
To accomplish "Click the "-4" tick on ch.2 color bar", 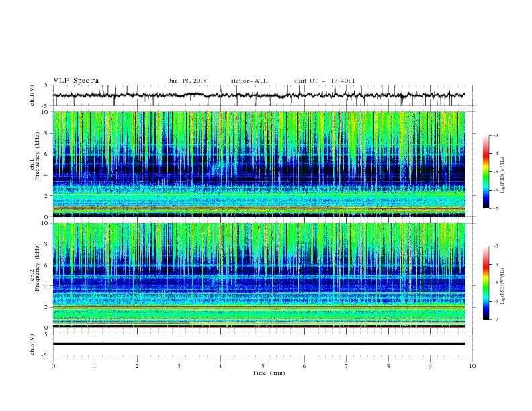I will coord(495,265).
